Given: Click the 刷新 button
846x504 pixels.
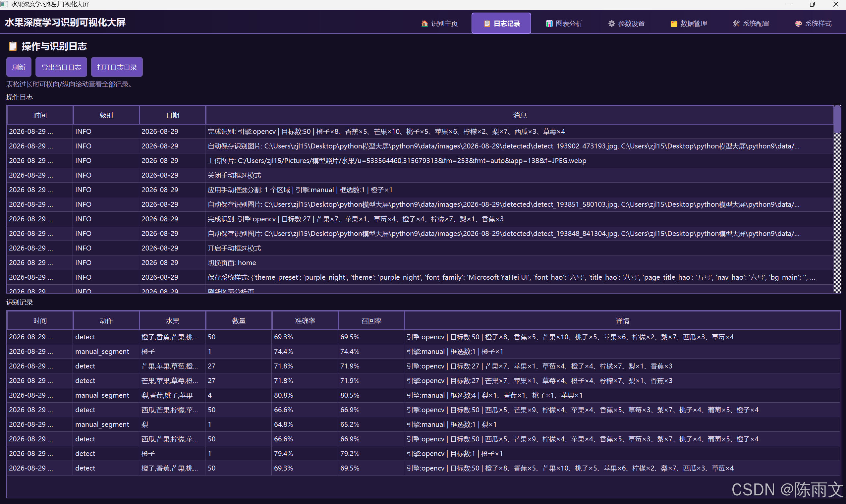Looking at the screenshot, I should 19,67.
